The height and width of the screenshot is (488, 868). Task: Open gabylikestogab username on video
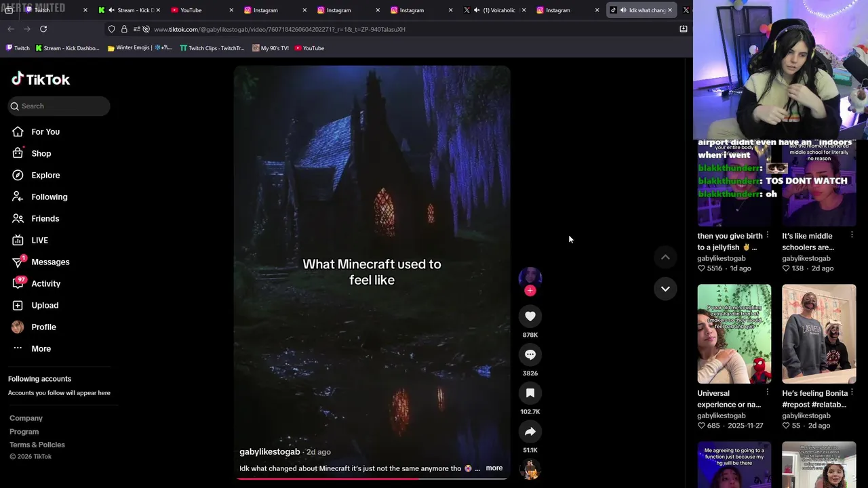pyautogui.click(x=269, y=451)
